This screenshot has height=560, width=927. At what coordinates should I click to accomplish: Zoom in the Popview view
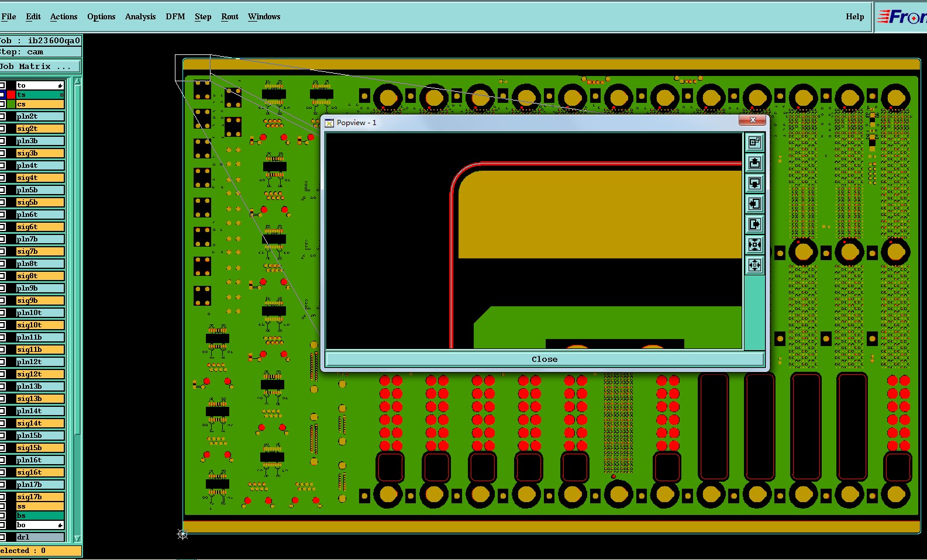(x=754, y=244)
